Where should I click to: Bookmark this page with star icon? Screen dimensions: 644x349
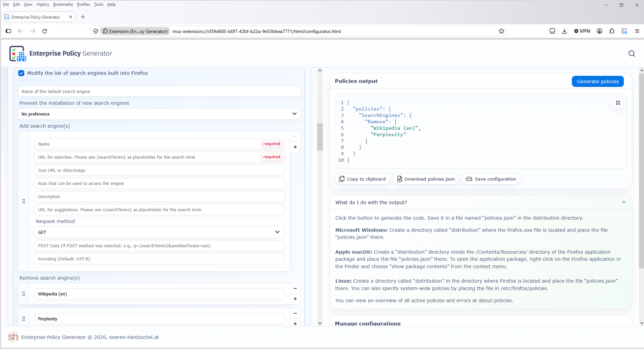(501, 31)
